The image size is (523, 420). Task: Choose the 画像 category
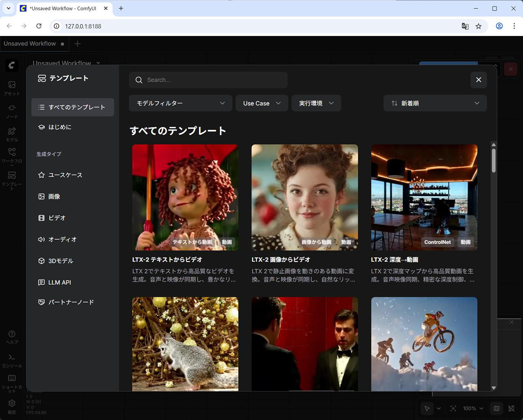[x=54, y=197]
